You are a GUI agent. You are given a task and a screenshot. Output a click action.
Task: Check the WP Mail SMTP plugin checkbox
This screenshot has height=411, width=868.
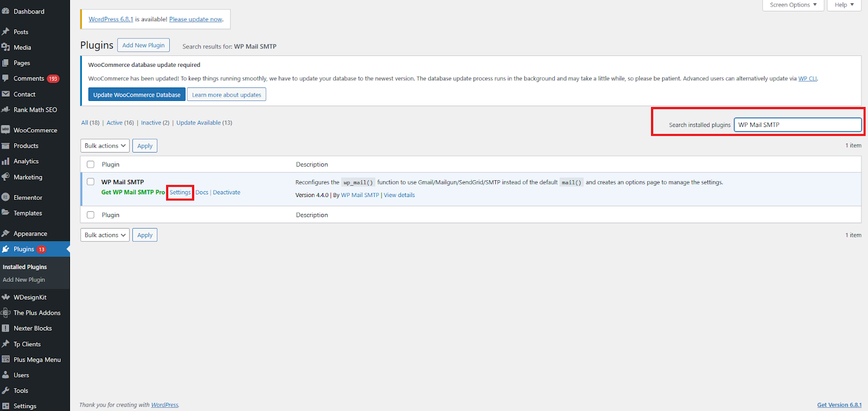point(91,182)
